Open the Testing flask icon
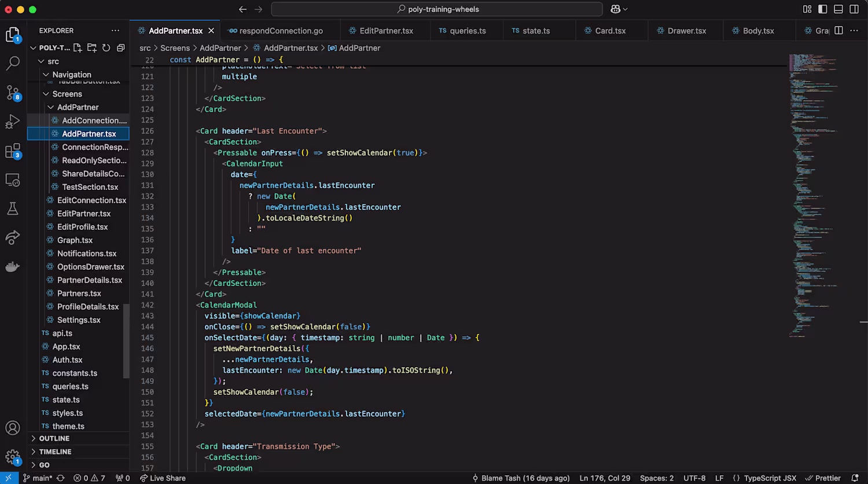Image resolution: width=868 pixels, height=484 pixels. 13,208
